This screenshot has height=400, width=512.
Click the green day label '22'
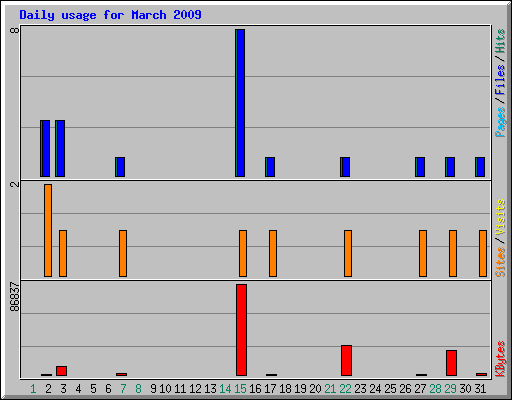(x=345, y=389)
